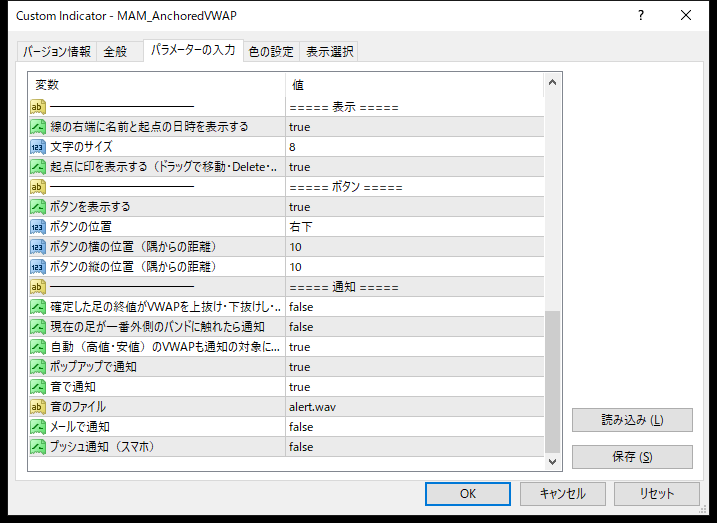This screenshot has height=523, width=717.
Task: Open the 右下 value of ボタンの位置
Action: (415, 227)
